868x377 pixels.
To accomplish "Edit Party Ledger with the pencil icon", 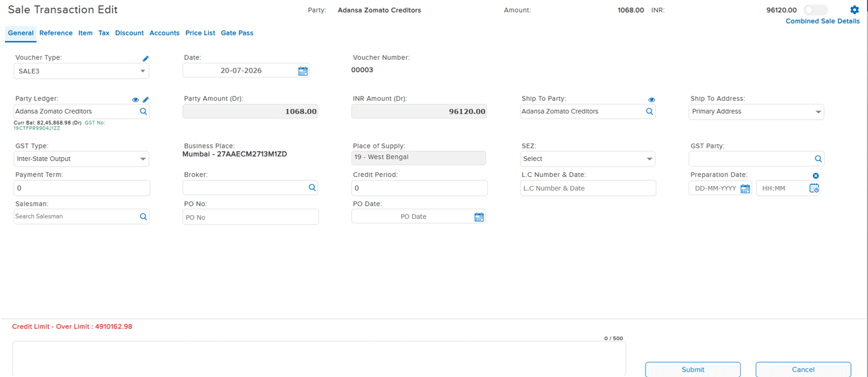I will pyautogui.click(x=146, y=100).
